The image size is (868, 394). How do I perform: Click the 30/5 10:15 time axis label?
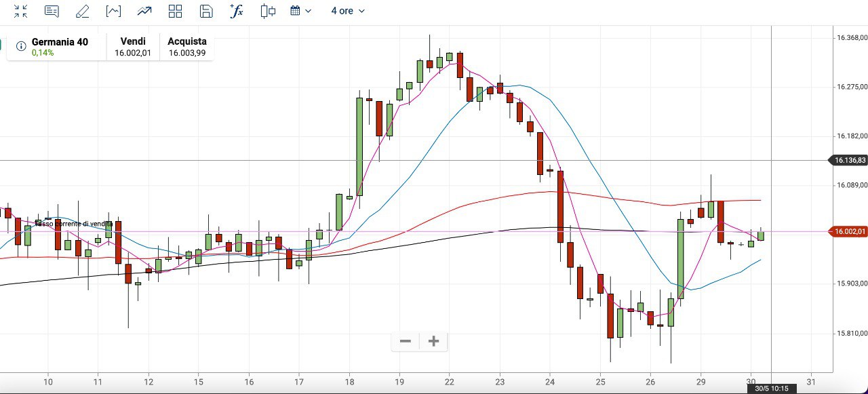pyautogui.click(x=772, y=389)
